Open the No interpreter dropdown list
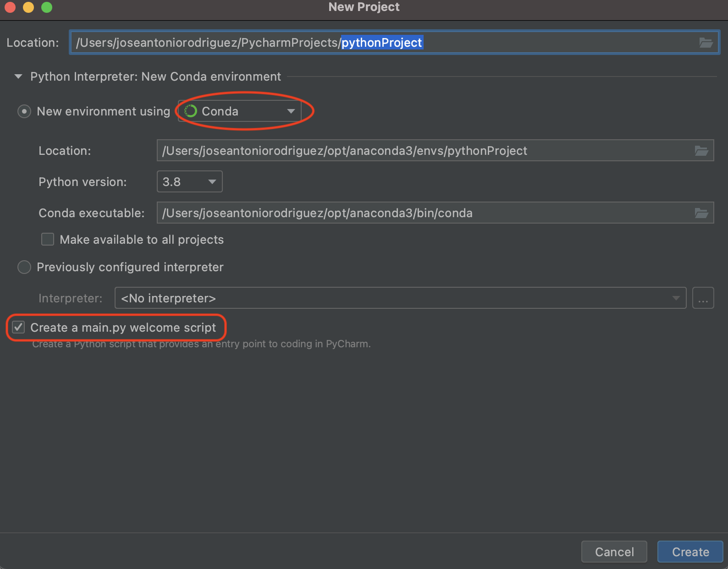This screenshot has height=569, width=728. pos(400,298)
